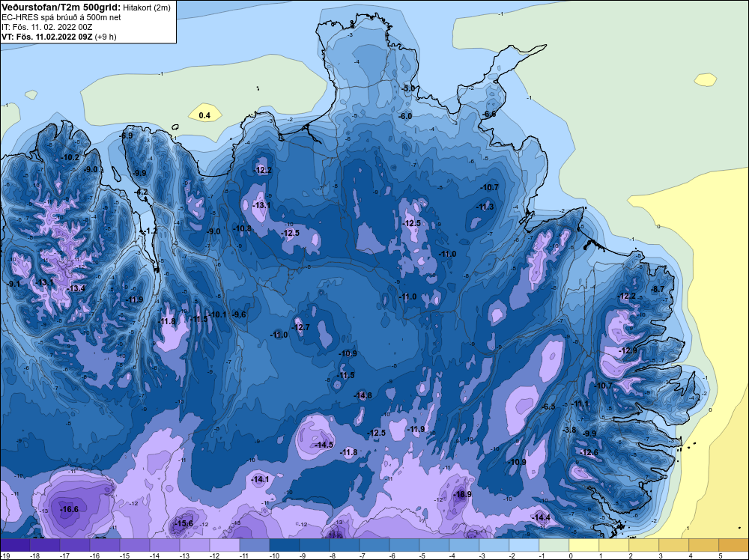Viewport: 749px width, 560px height.
Task: Click the -17 label on the color scale
Action: [64, 556]
